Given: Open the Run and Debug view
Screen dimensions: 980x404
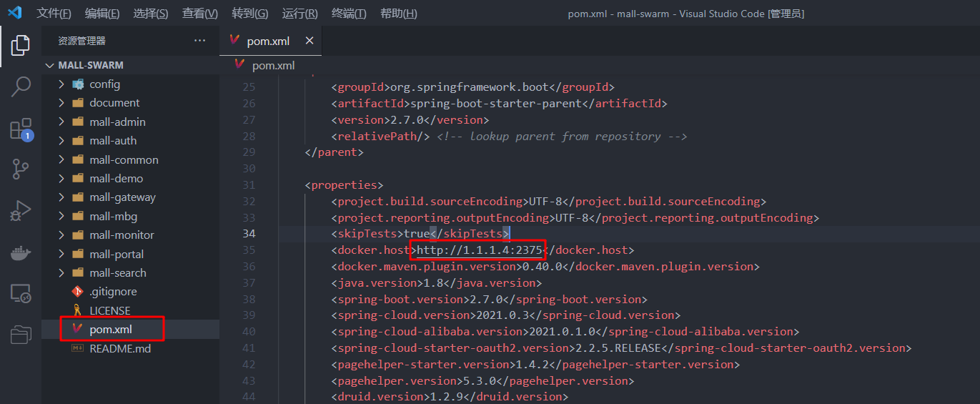Looking at the screenshot, I should click(x=21, y=211).
